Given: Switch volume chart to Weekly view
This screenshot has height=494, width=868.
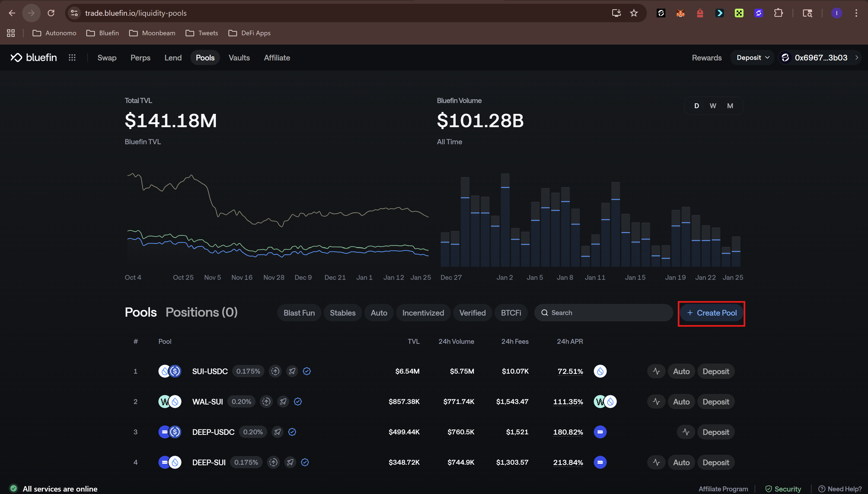Looking at the screenshot, I should 713,106.
